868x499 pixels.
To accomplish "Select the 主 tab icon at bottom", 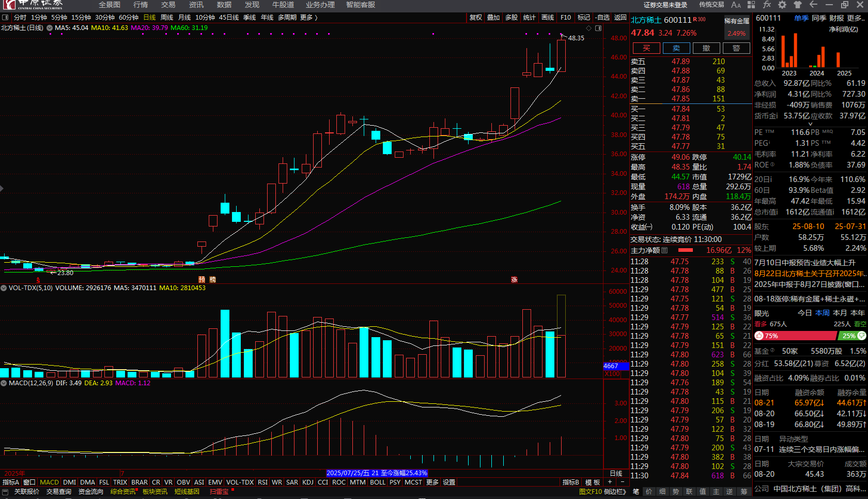I will [716, 492].
